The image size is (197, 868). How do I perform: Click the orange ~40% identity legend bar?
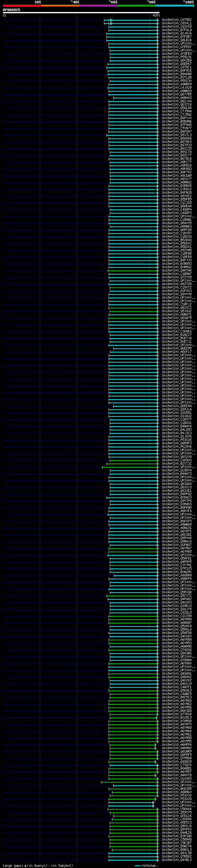60,6
